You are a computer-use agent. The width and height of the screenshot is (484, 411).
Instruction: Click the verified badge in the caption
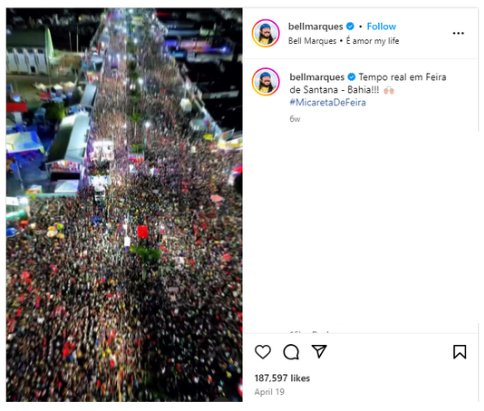(x=351, y=77)
